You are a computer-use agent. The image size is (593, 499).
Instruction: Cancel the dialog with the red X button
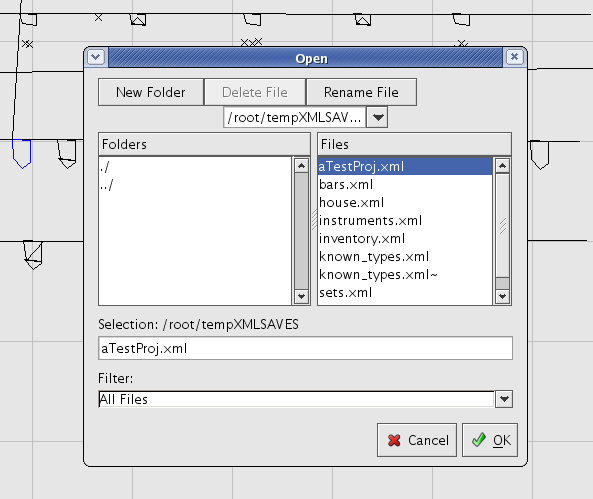click(417, 440)
